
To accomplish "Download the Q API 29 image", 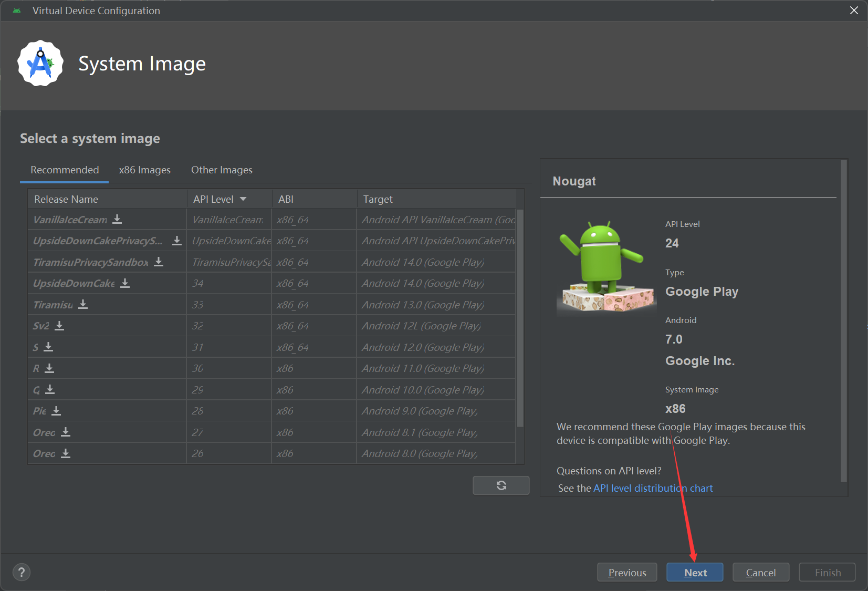I will 50,389.
